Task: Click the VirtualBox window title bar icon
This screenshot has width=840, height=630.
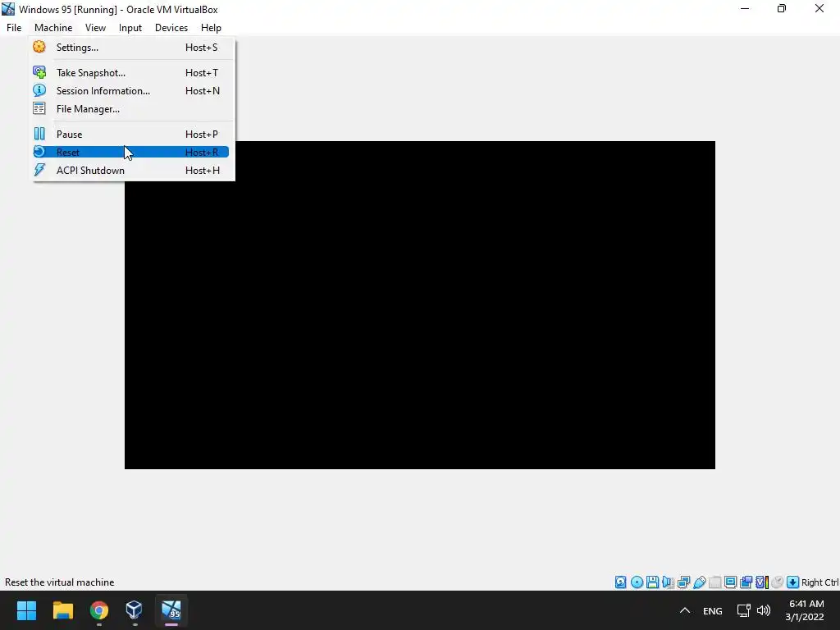Action: (8, 9)
